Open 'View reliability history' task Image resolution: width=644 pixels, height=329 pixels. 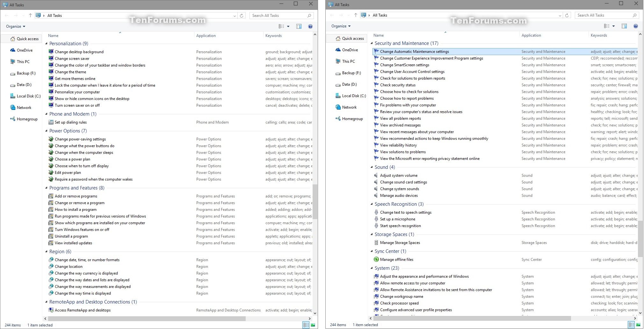[398, 145]
